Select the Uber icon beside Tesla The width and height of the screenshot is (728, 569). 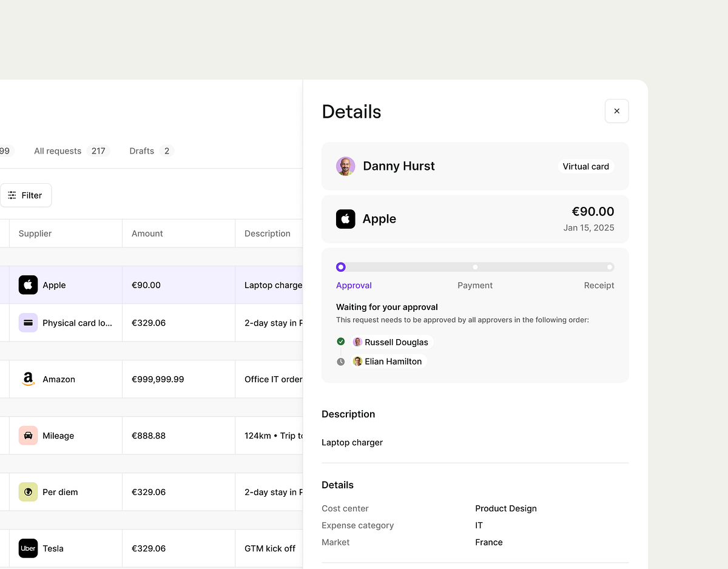28,548
